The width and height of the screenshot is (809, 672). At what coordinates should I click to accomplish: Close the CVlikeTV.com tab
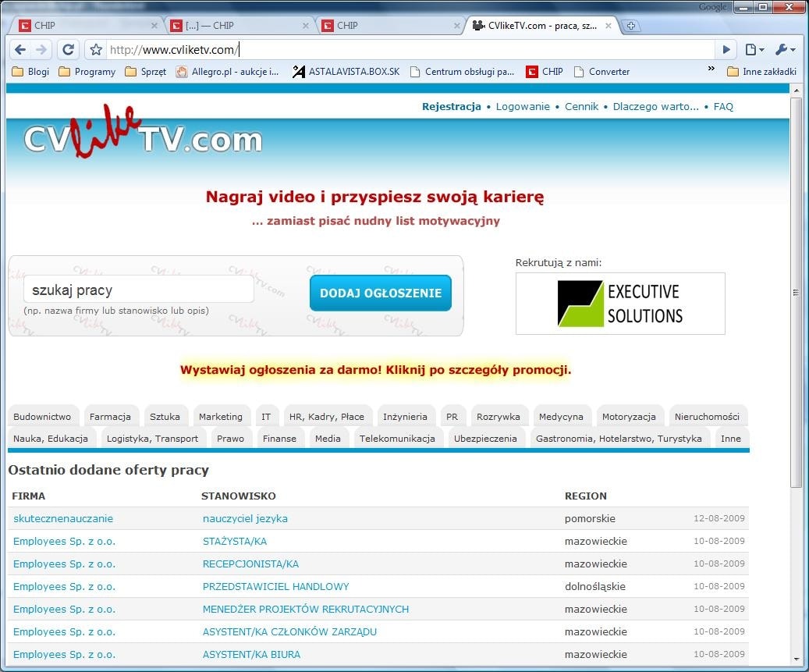609,25
